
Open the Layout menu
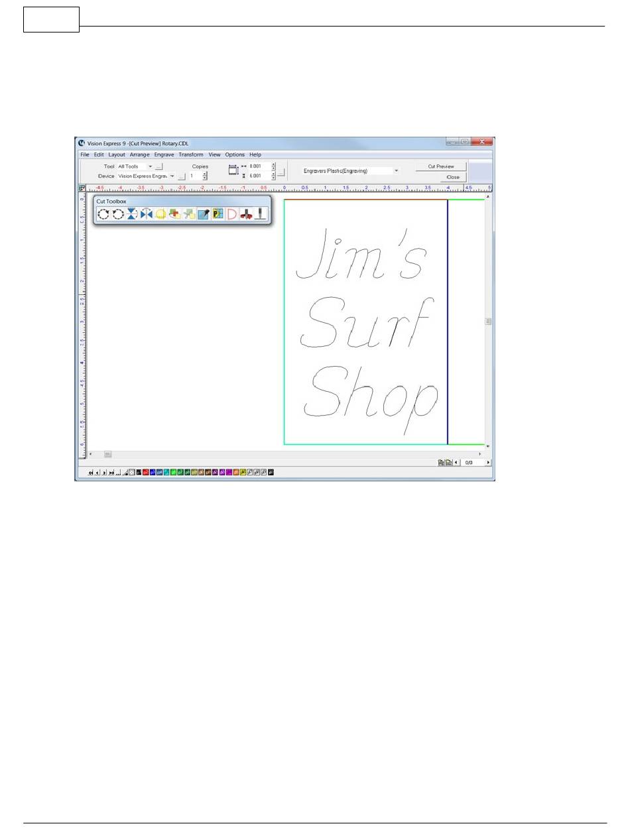[117, 154]
